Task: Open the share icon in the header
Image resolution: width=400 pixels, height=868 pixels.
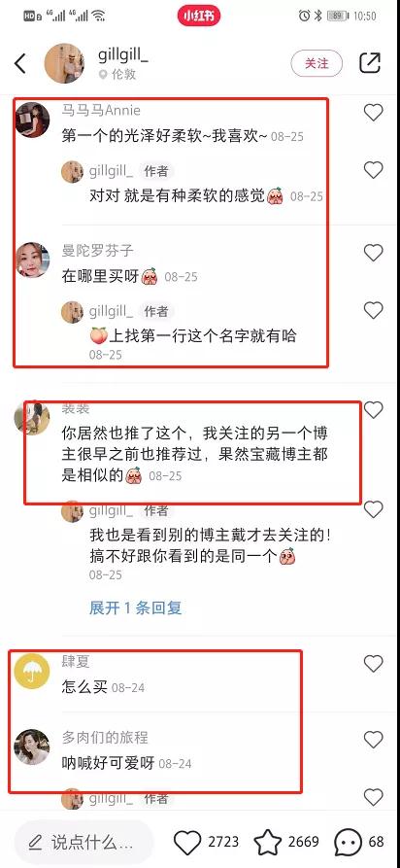Action: pos(370,63)
